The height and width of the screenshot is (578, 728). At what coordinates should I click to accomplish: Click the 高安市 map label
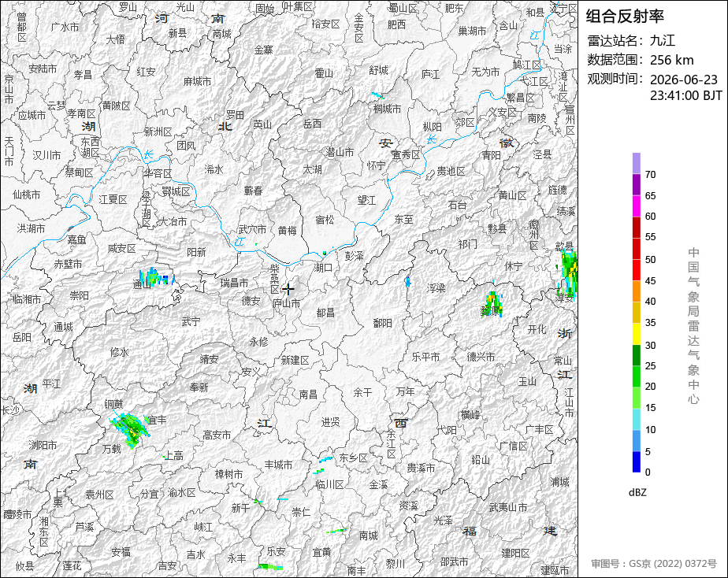point(217,435)
